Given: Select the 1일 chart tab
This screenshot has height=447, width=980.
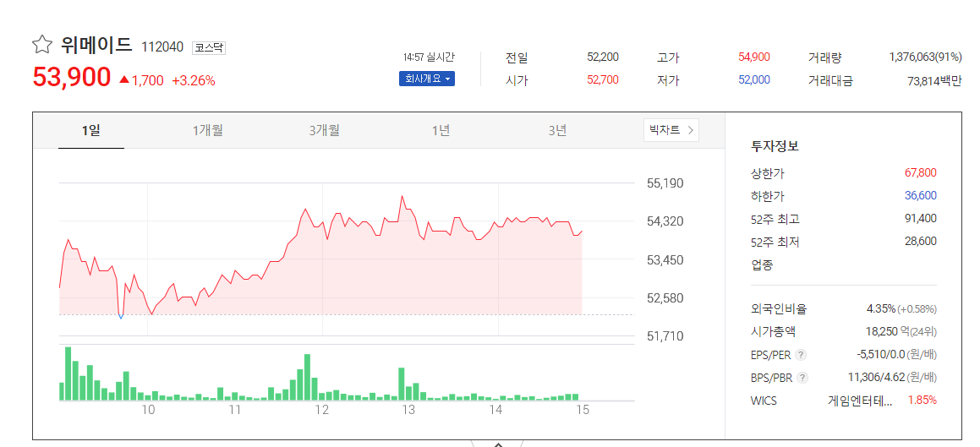Looking at the screenshot, I should [90, 130].
